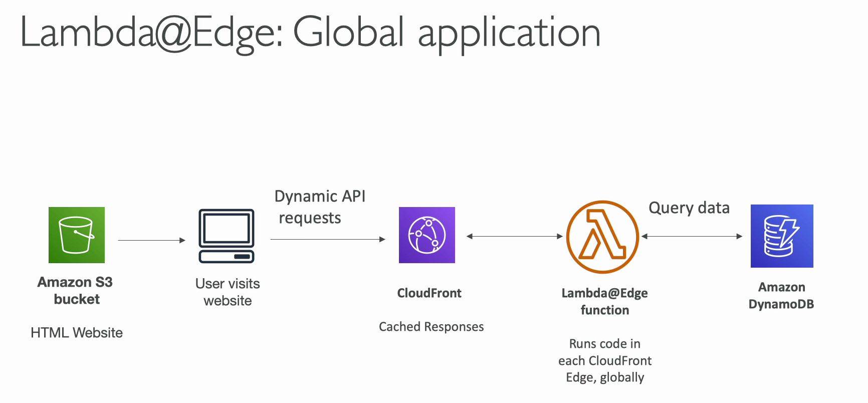This screenshot has height=403, width=868.
Task: Click the 'Dynamic API requests' text
Action: click(320, 207)
